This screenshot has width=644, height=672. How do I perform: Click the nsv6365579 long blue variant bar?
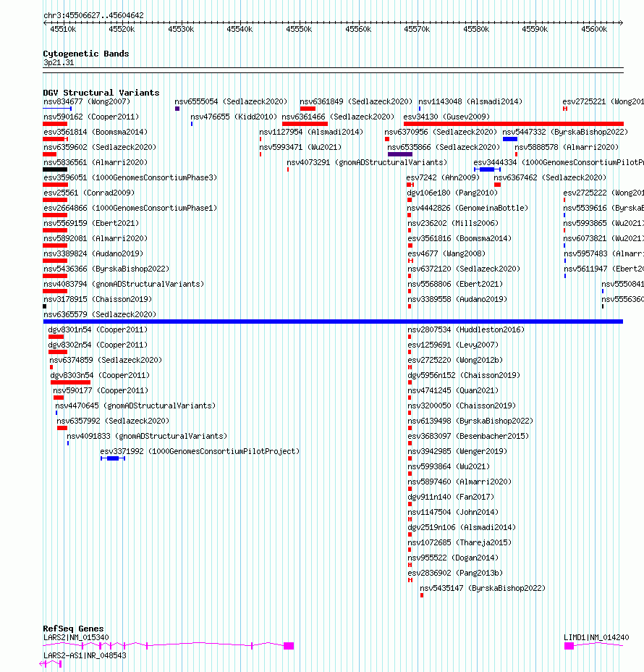tap(333, 322)
